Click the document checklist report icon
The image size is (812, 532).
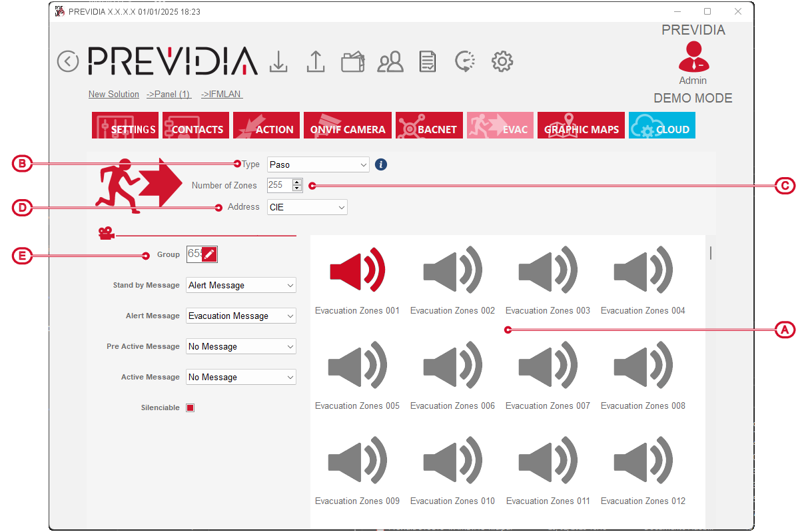point(428,61)
